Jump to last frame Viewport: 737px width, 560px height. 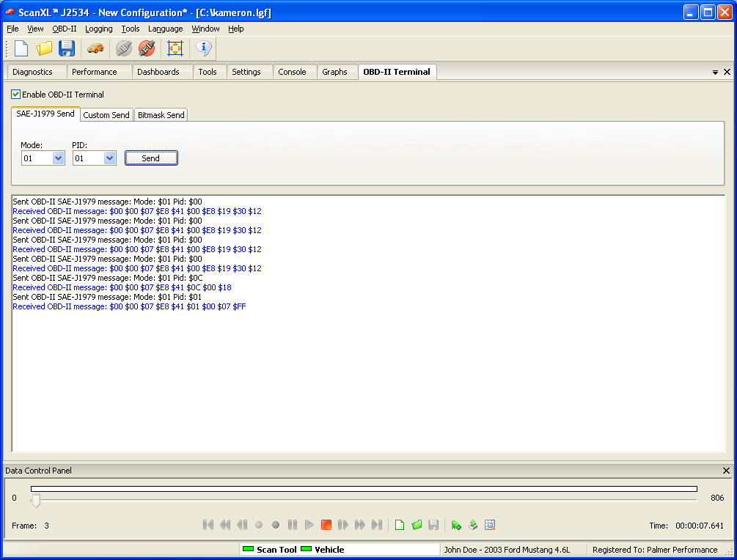pos(377,525)
